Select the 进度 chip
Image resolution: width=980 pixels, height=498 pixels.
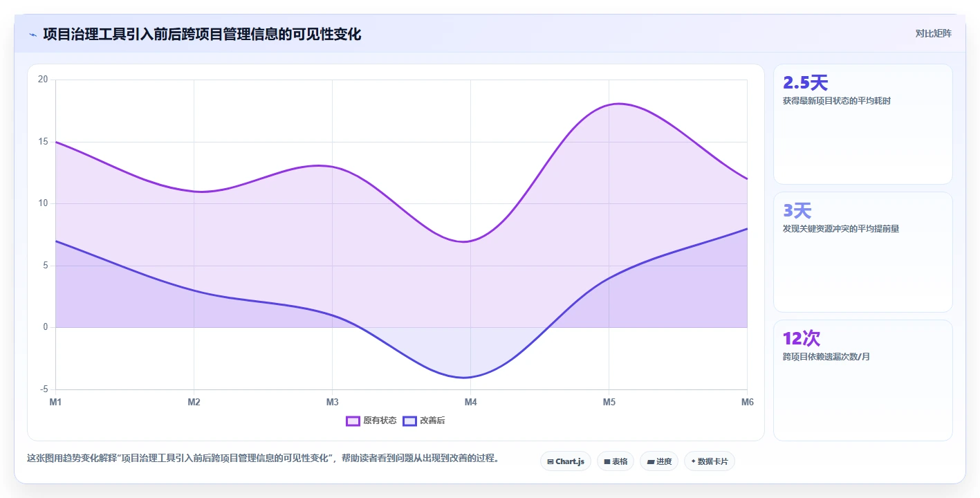click(x=659, y=461)
